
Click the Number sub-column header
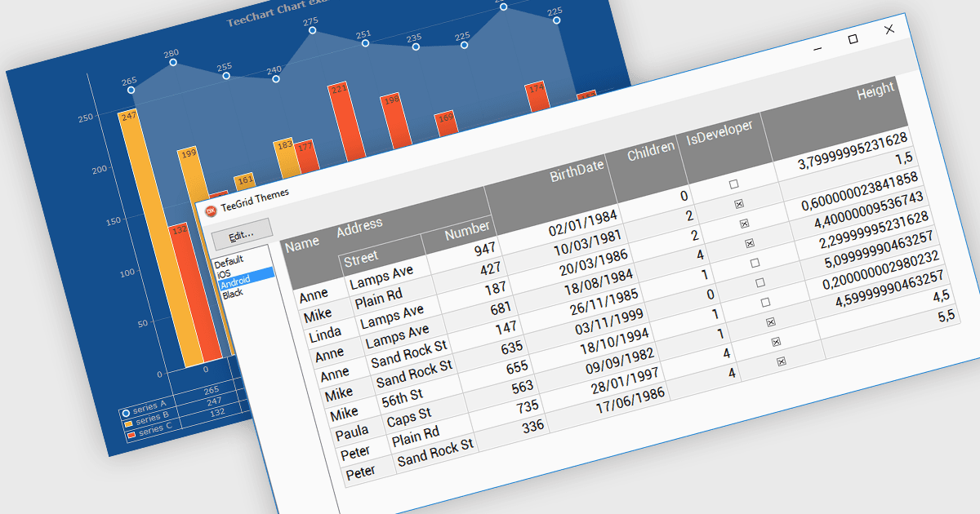(x=467, y=232)
